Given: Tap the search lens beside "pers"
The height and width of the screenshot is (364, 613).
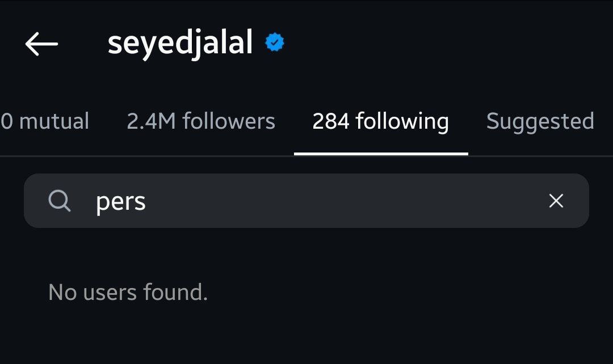Looking at the screenshot, I should (59, 201).
